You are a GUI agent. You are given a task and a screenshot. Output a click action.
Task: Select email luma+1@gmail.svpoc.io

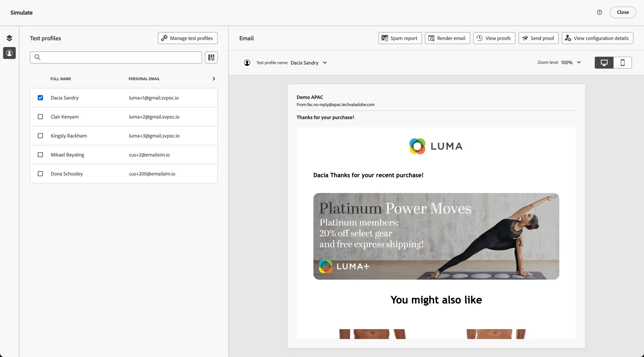tap(154, 98)
